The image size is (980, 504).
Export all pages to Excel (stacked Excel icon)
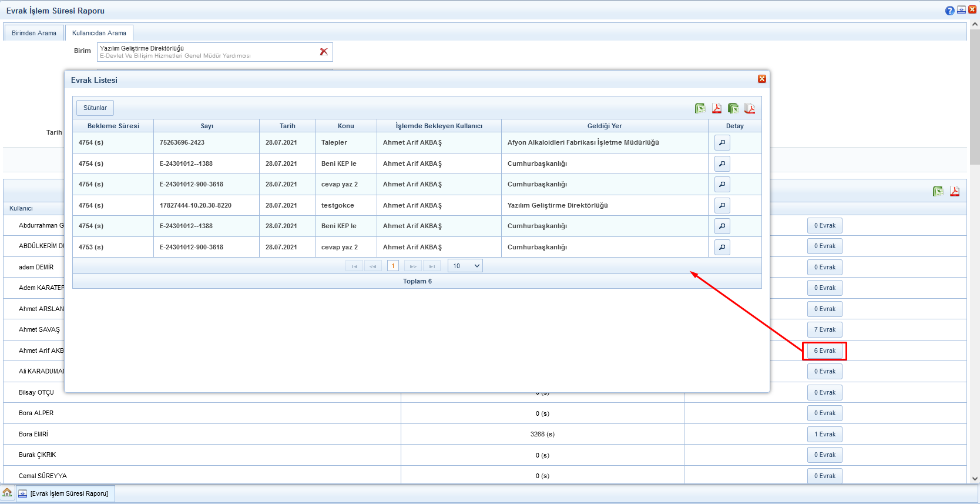pyautogui.click(x=733, y=108)
